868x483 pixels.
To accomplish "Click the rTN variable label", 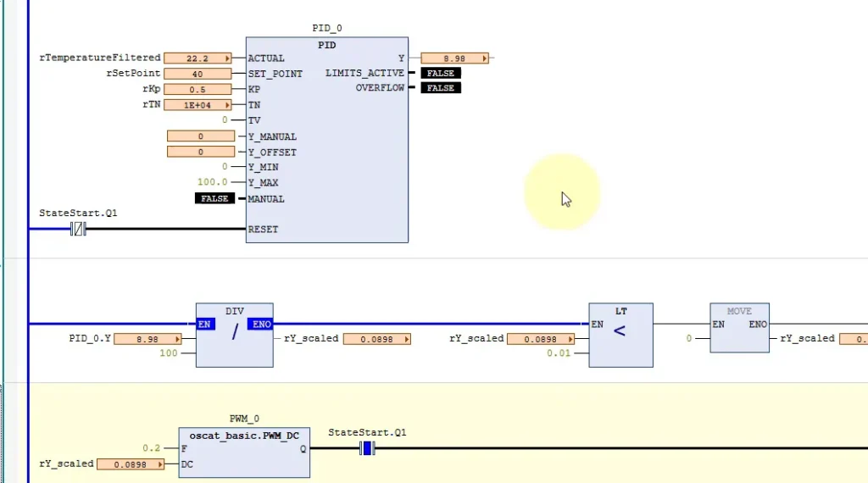I will [x=151, y=104].
